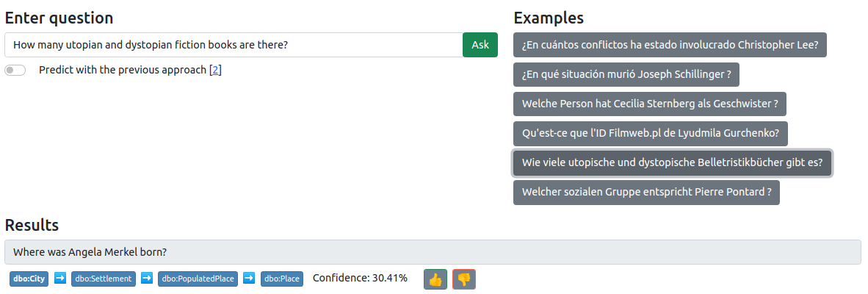The height and width of the screenshot is (294, 868).
Task: Click the dbo:Settlement type badge
Action: click(104, 279)
